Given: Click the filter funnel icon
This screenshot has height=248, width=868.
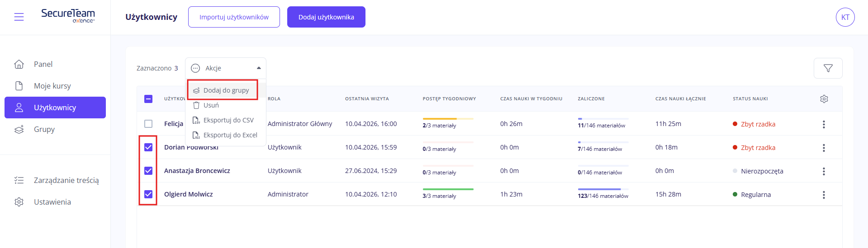Looking at the screenshot, I should [828, 68].
